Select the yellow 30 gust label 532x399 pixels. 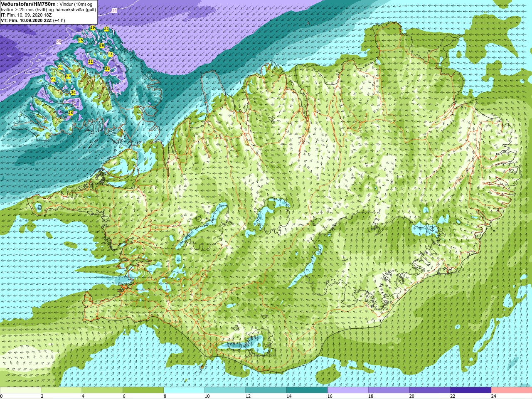73,92
